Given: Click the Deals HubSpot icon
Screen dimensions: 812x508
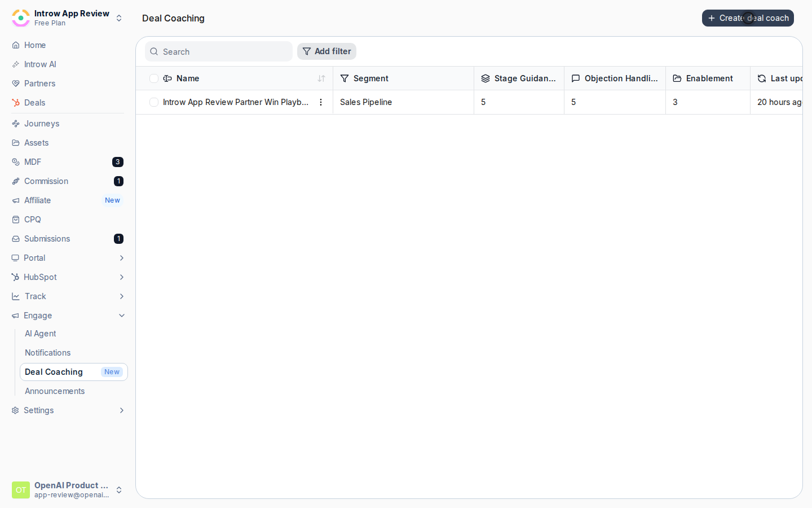Looking at the screenshot, I should pyautogui.click(x=16, y=103).
